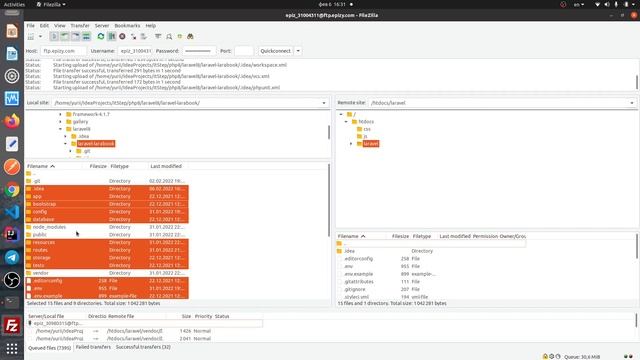Click the Quickconnect button
This screenshot has height=360, width=640.
276,51
